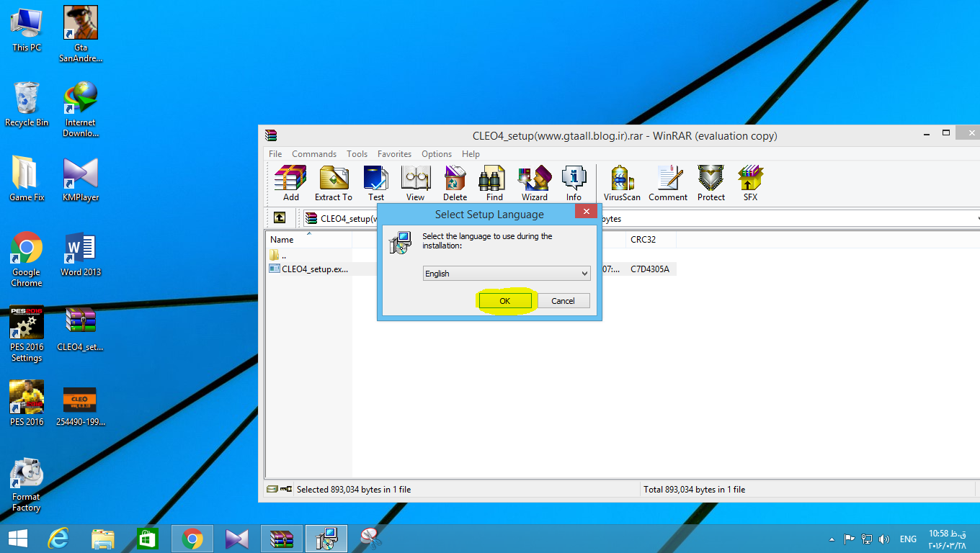Viewport: 980px width, 553px height.
Task: Select the KMPlayer desktop shortcut
Action: [x=81, y=179]
